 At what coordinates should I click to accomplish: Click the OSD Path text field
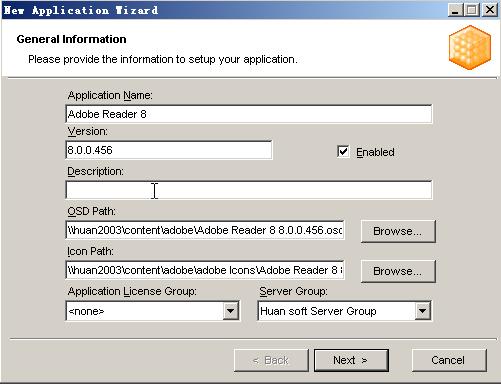click(205, 230)
